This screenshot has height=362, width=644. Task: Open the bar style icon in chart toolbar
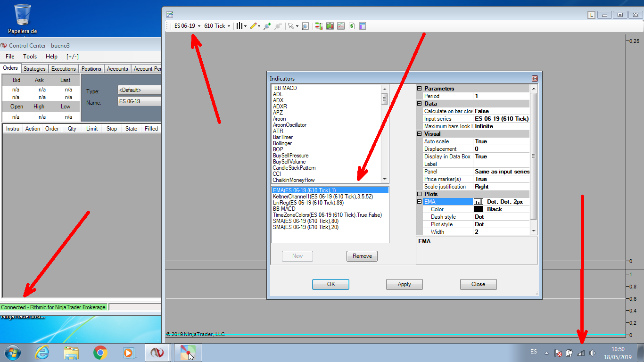coord(240,26)
